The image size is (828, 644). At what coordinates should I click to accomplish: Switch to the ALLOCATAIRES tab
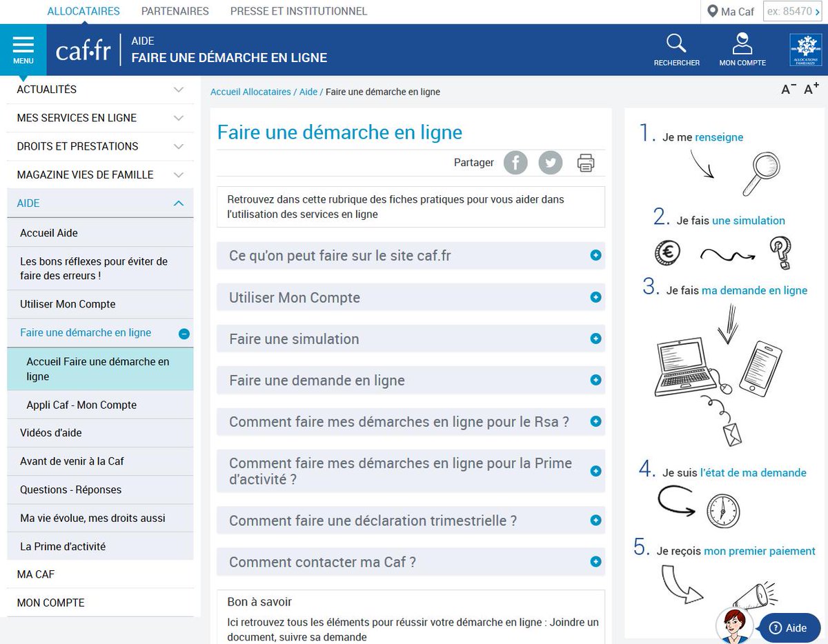pos(83,11)
